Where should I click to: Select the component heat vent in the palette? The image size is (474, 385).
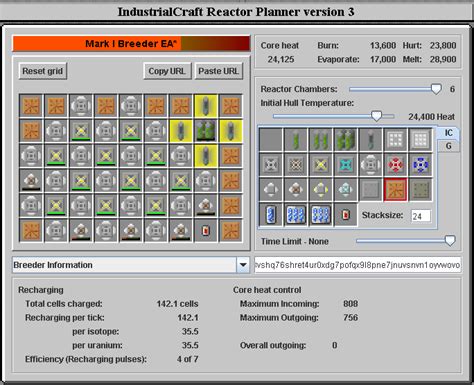[370, 164]
